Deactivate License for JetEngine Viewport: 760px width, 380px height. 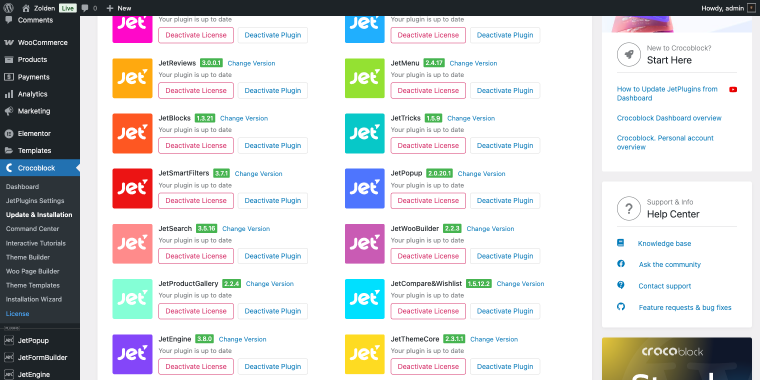[x=196, y=366]
